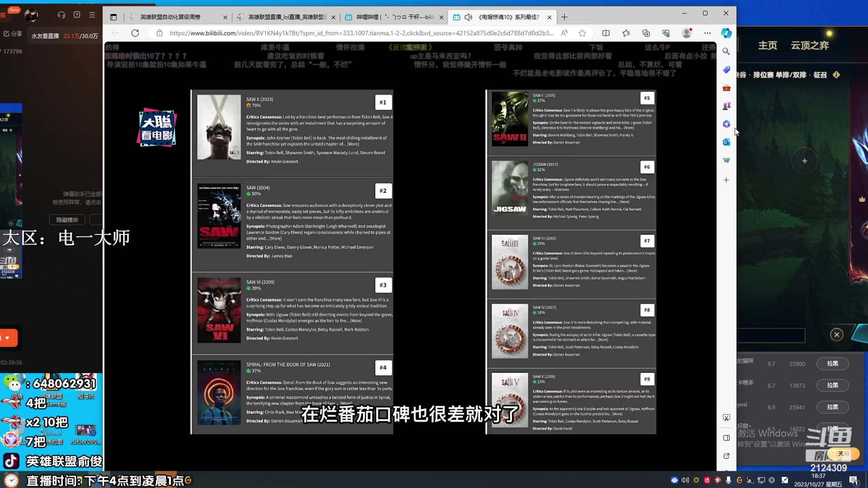868x488 pixels.
Task: Reload the bilibili page
Action: (135, 33)
